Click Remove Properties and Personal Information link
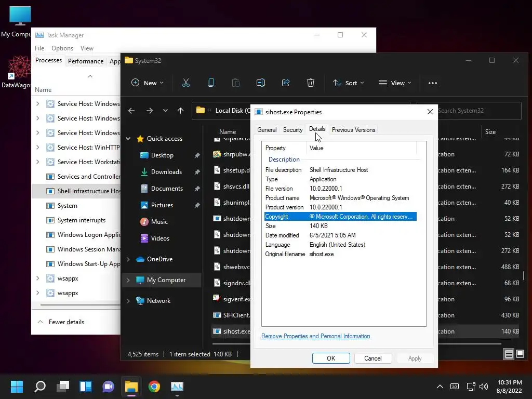The image size is (532, 399). (315, 336)
